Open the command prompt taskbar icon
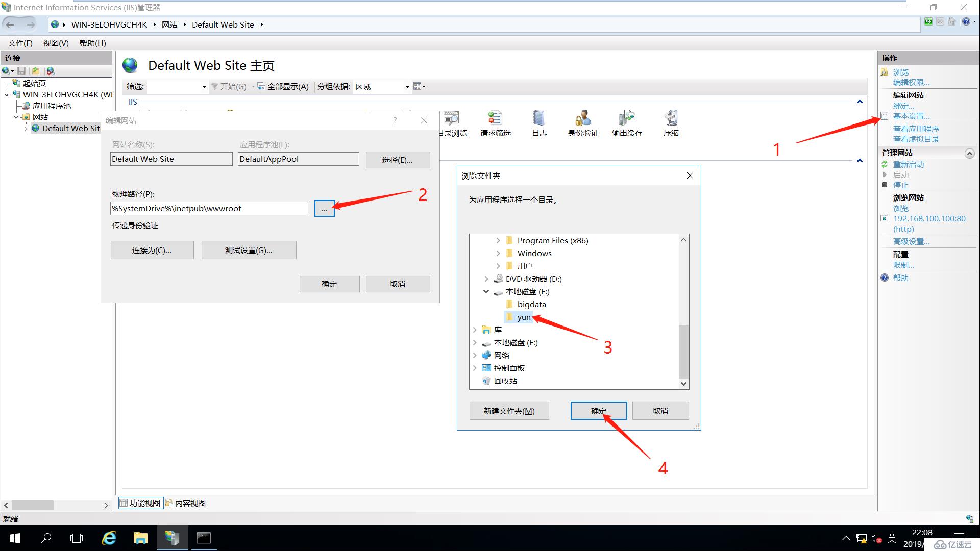Screen dimensions: 980x551 pyautogui.click(x=204, y=538)
